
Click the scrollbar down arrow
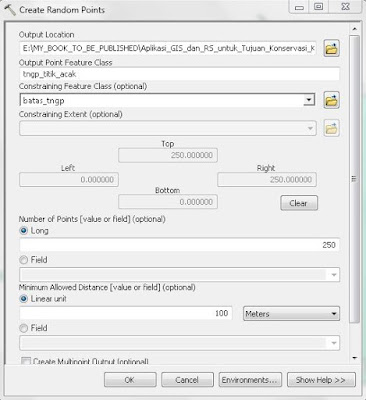pyautogui.click(x=354, y=358)
